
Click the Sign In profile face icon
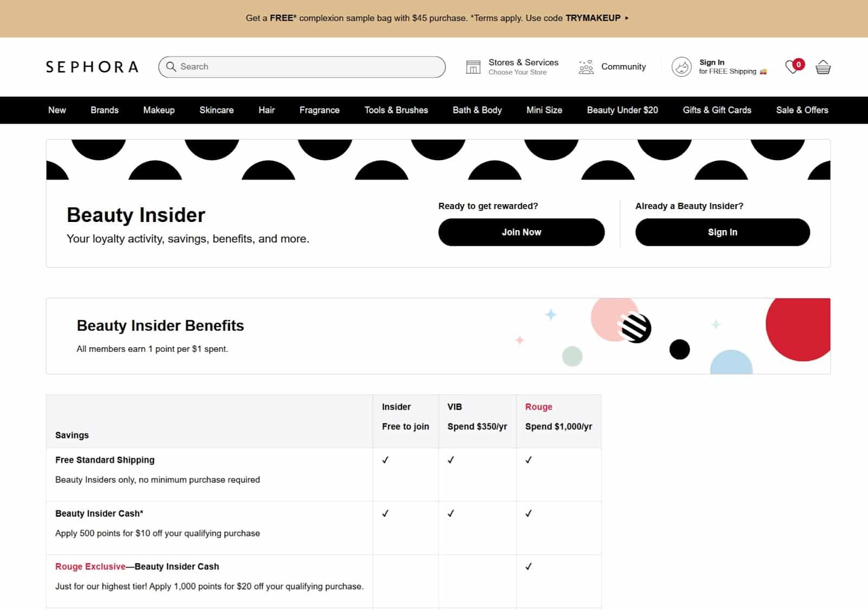[681, 66]
